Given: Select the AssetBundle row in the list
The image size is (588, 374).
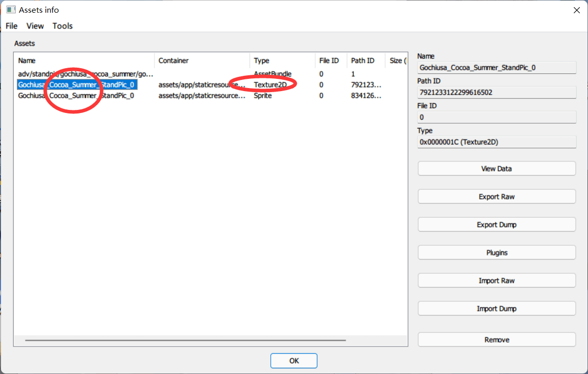Looking at the screenshot, I should pos(211,74).
